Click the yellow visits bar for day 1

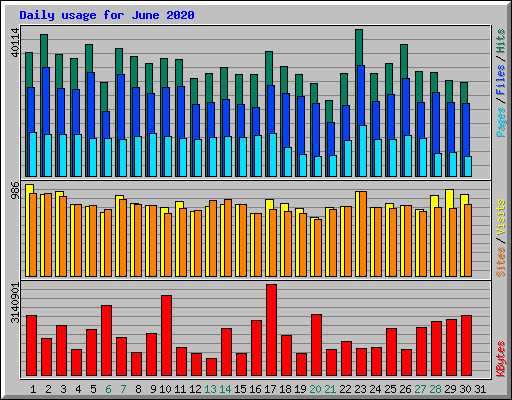[29, 189]
